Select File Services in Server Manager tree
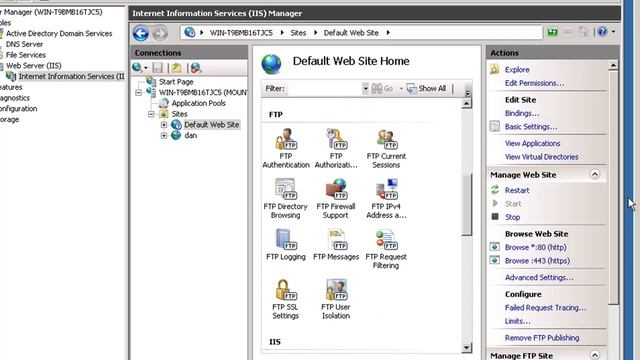This screenshot has height=360, width=640. tap(26, 55)
